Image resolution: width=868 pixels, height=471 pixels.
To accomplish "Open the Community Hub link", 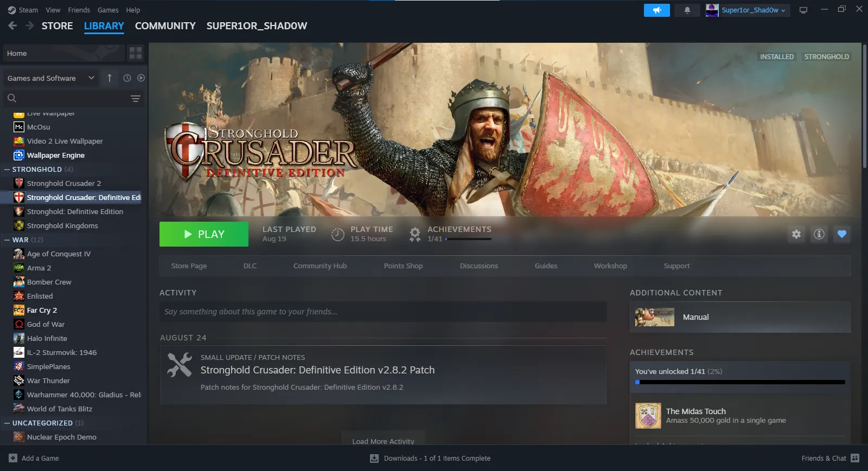I will click(x=320, y=266).
